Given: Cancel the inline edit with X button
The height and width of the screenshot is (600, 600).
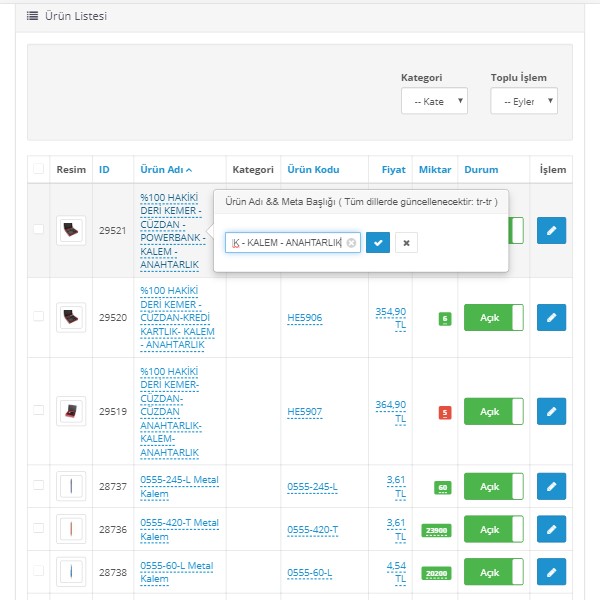Looking at the screenshot, I should (406, 242).
